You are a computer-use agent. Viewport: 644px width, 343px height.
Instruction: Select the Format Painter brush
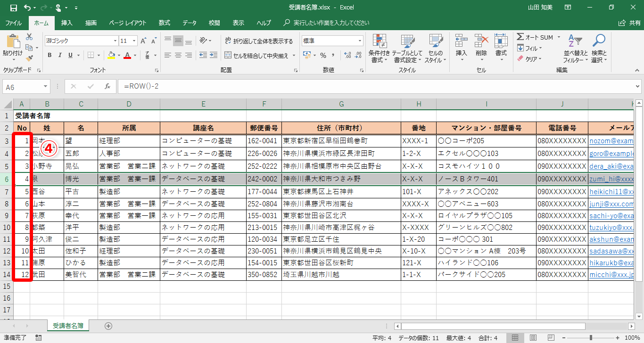(29, 58)
